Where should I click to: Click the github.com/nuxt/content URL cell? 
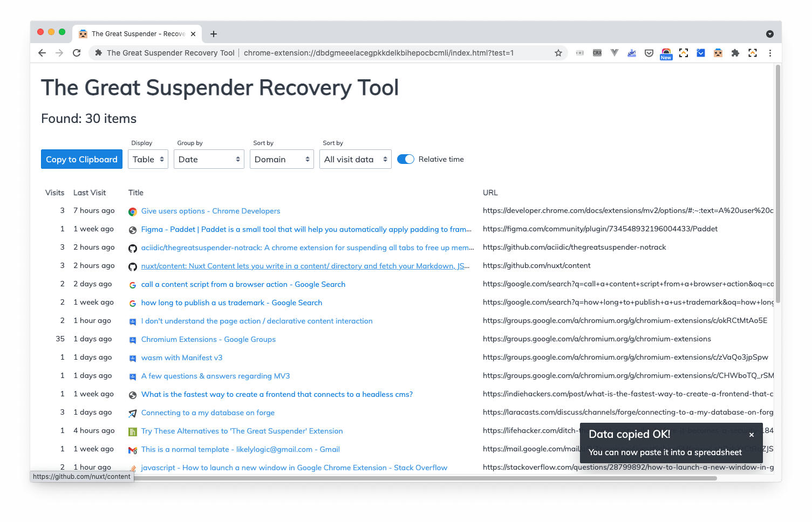point(536,265)
